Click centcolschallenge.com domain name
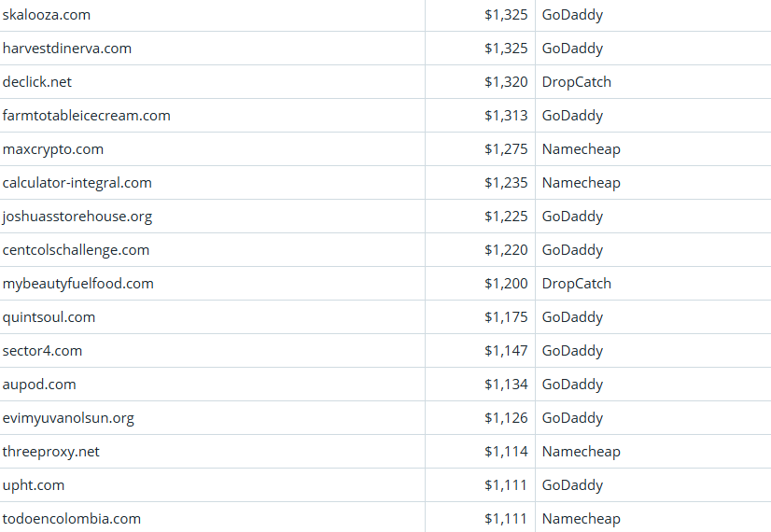 point(77,250)
